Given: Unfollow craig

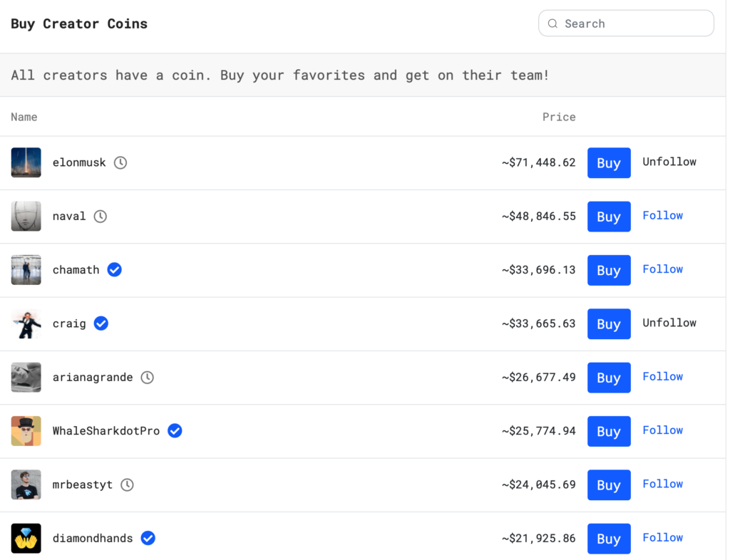Looking at the screenshot, I should [x=669, y=323].
